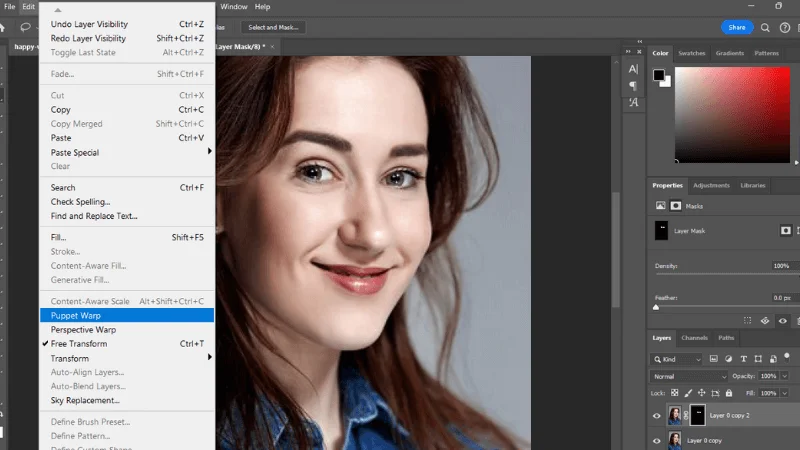Click the Lock all padlock icon
This screenshot has height=450, width=800.
tap(729, 393)
